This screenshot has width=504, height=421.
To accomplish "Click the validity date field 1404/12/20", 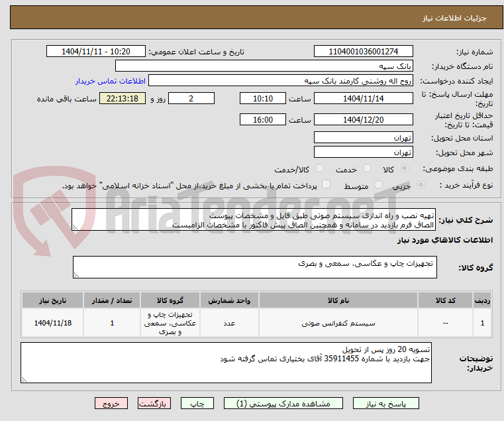I will tap(363, 119).
